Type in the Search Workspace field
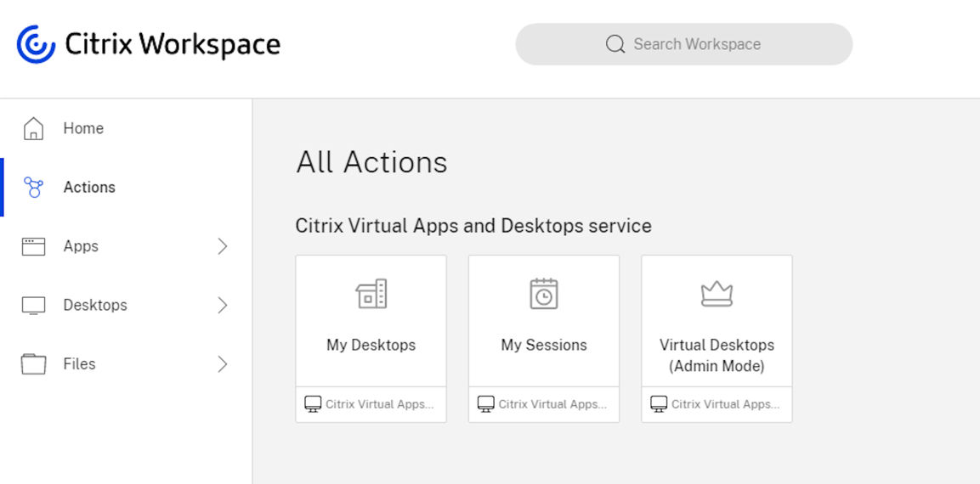Screen dimensions: 980x484 [696, 44]
